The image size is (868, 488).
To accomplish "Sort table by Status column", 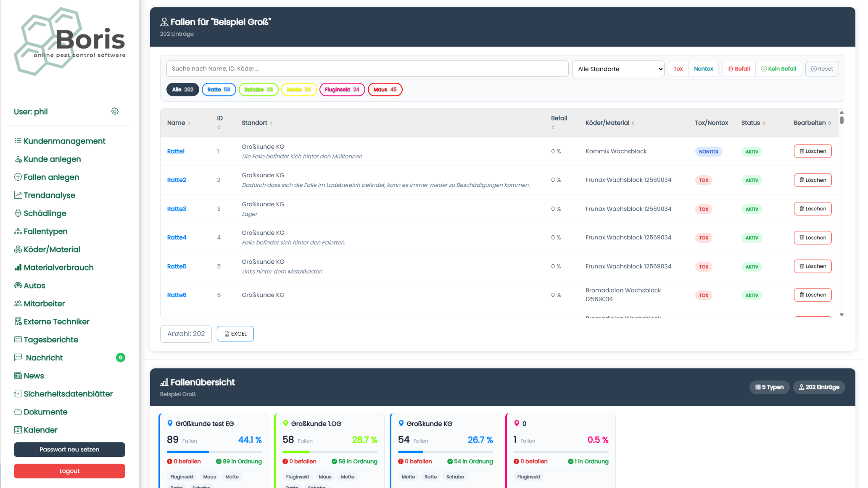I will [x=753, y=123].
